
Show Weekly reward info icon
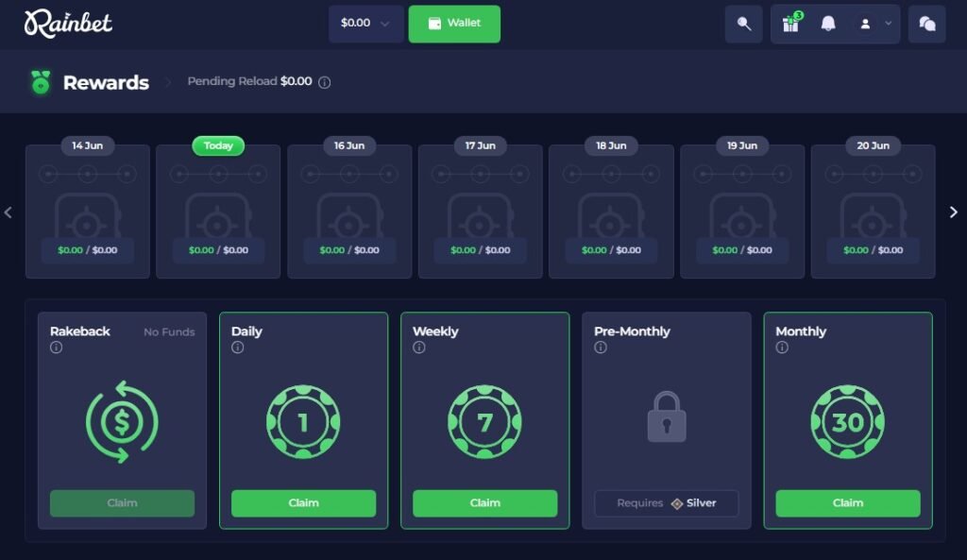(x=418, y=348)
